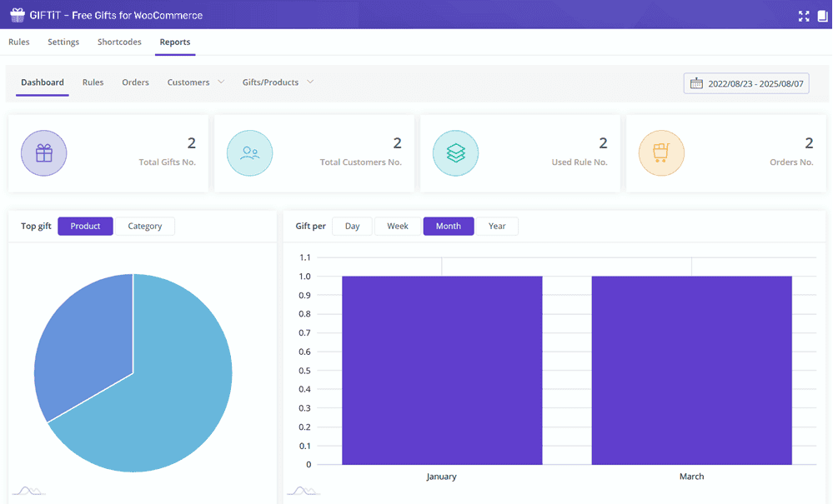Click the calendar icon in date range

coord(696,83)
